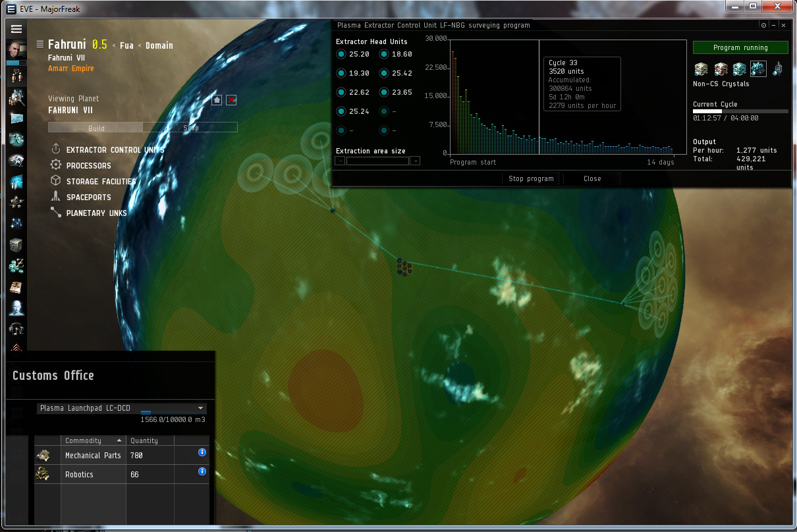Toggle extractor head 18.60
797x532 pixels.
tap(383, 55)
